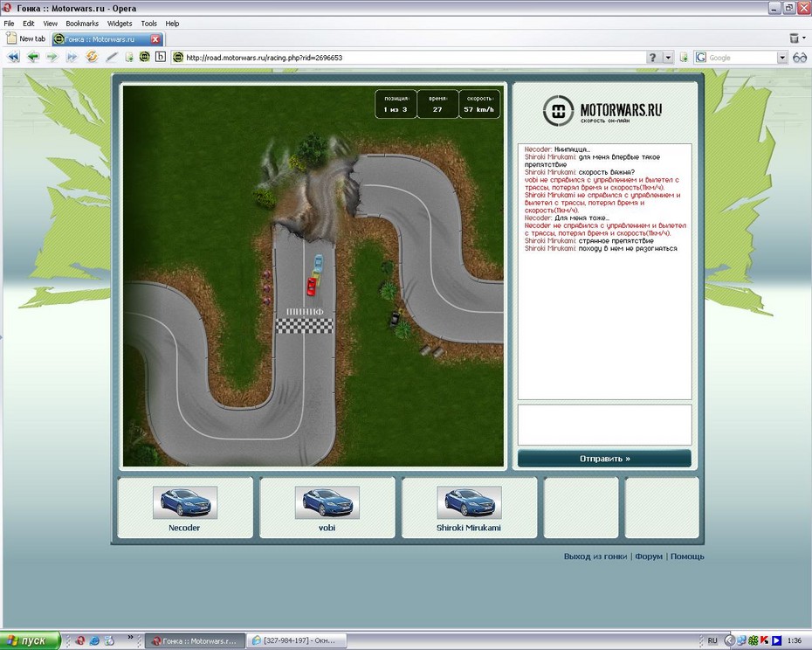Screen dimensions: 812x650
Task: Click the Rewind navigation icon
Action: [x=14, y=58]
